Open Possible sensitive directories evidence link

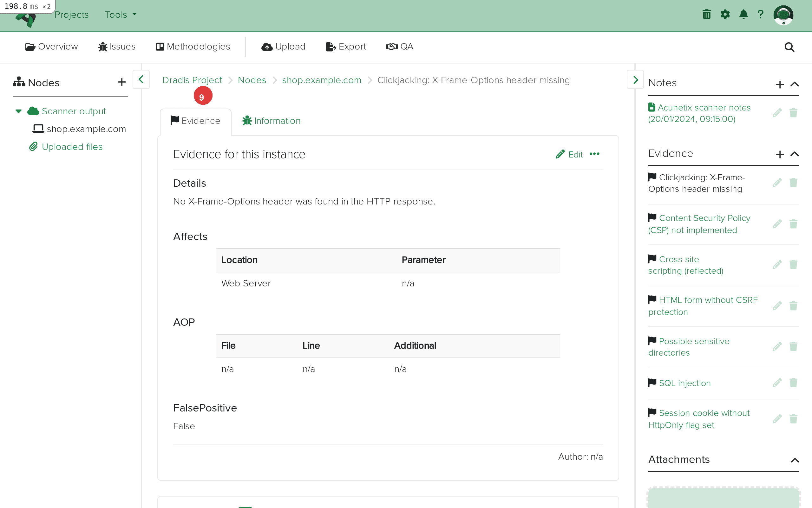click(x=689, y=347)
